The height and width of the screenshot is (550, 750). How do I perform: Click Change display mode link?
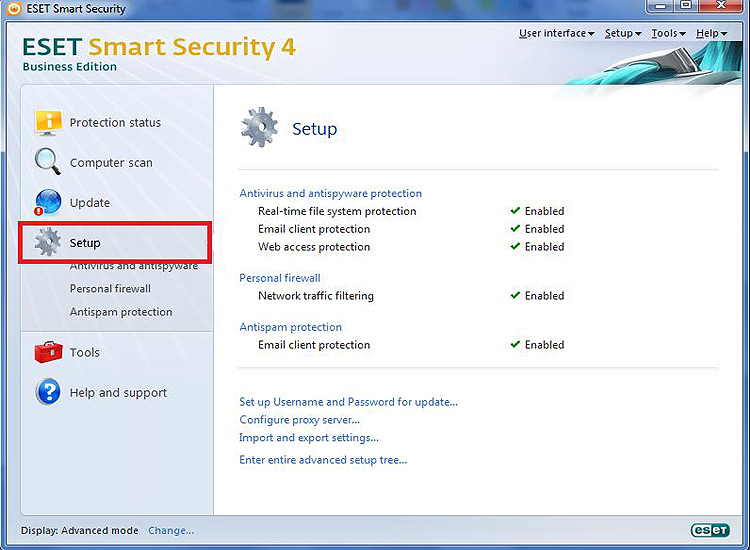(171, 530)
